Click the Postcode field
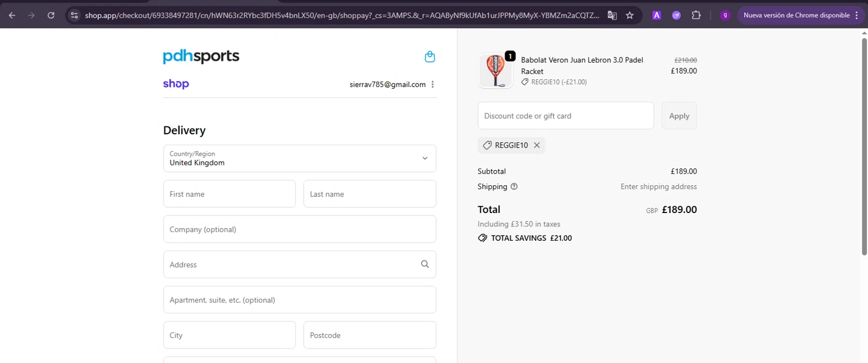This screenshot has height=363, width=868. (x=370, y=335)
